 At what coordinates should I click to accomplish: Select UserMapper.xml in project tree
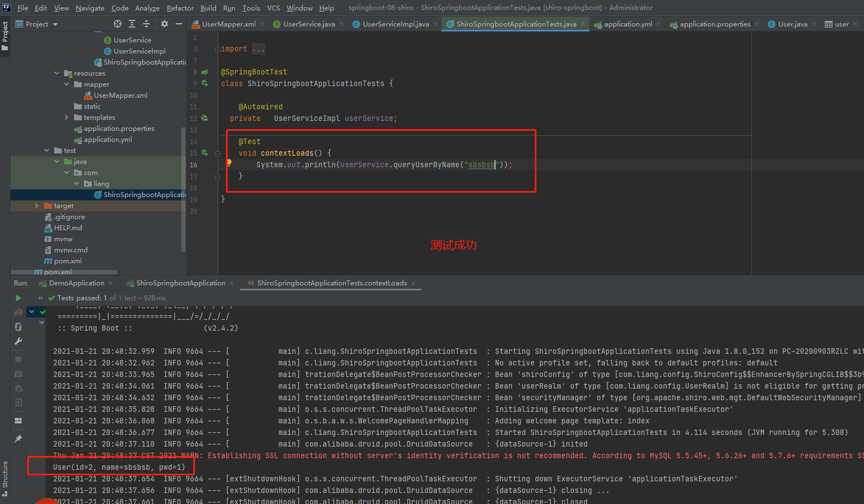(120, 95)
